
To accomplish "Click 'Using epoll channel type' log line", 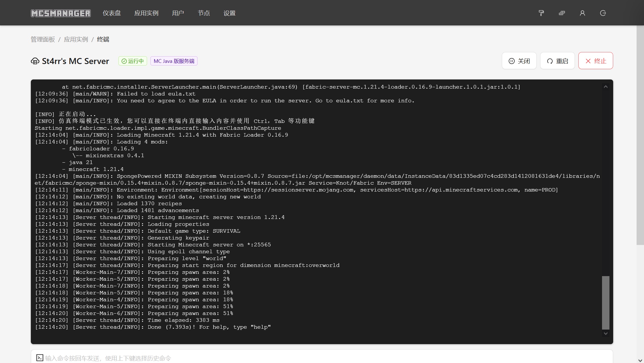I will pyautogui.click(x=132, y=252).
